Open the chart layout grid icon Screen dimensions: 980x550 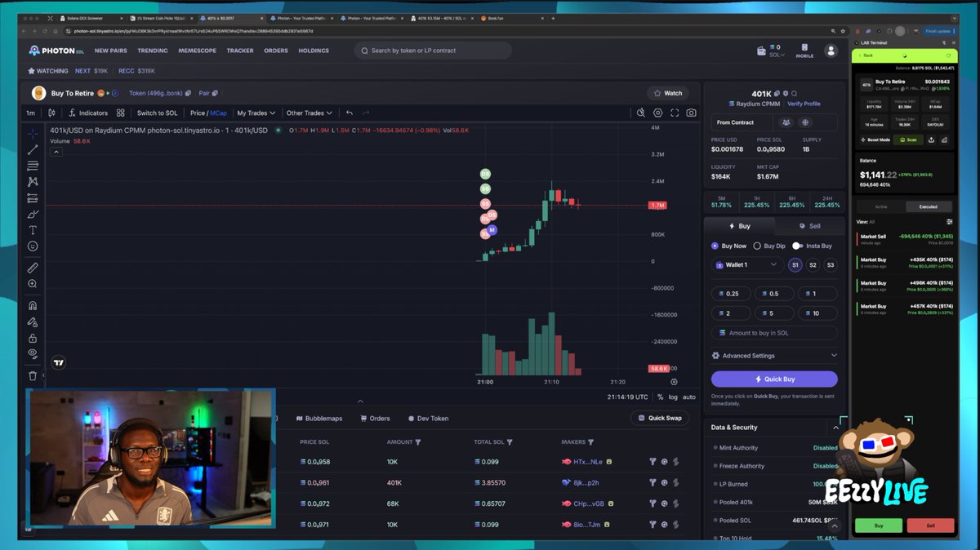120,113
